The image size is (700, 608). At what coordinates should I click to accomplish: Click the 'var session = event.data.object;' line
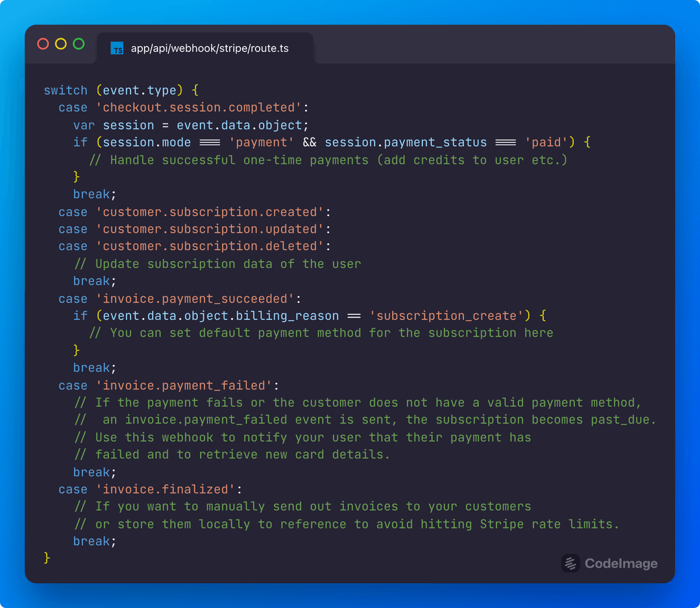191,125
